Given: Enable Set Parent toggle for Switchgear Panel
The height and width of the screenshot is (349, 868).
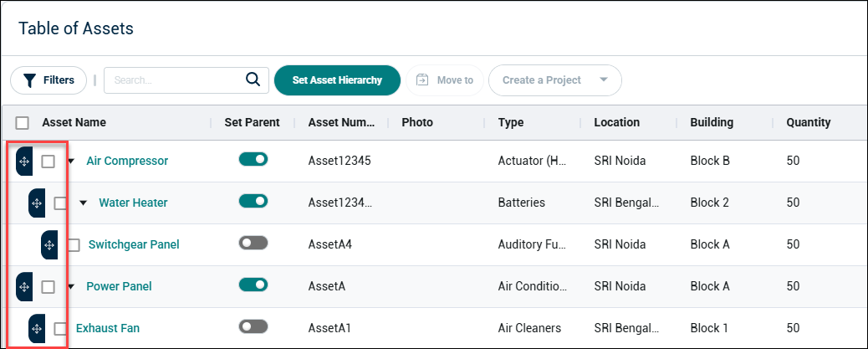Looking at the screenshot, I should (253, 243).
